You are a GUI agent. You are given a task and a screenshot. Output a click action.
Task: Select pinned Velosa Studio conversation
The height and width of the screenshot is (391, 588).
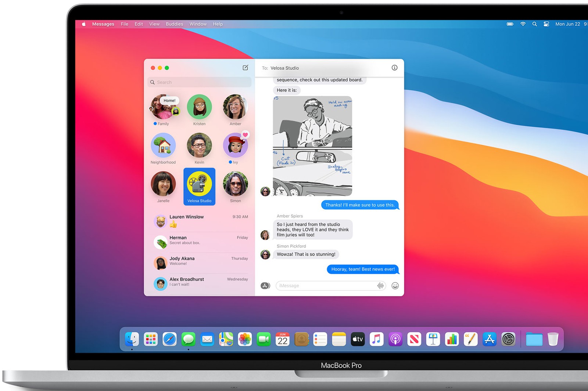tap(199, 186)
